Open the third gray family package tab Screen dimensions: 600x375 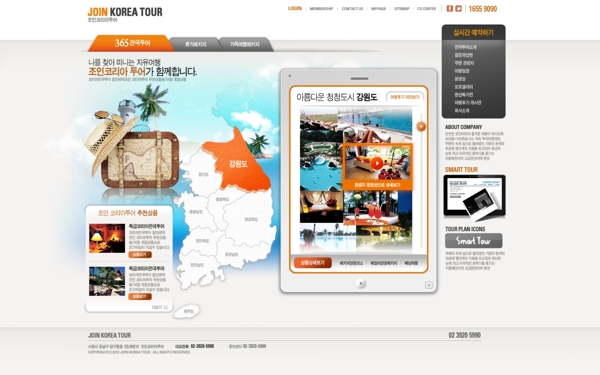(x=245, y=44)
